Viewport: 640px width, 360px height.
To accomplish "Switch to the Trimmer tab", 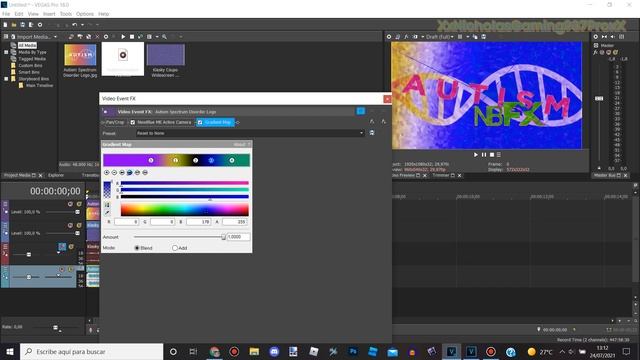I will click(441, 175).
